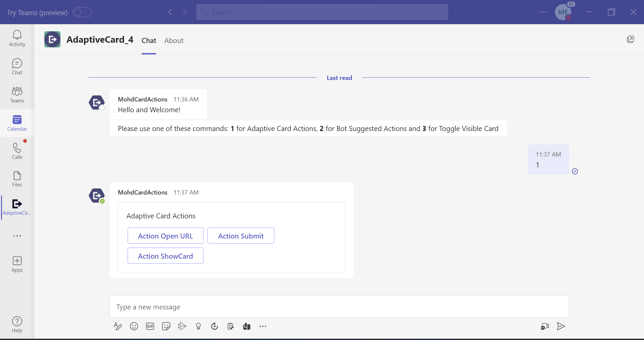
Task: Click the commands instruction message
Action: coord(308,129)
